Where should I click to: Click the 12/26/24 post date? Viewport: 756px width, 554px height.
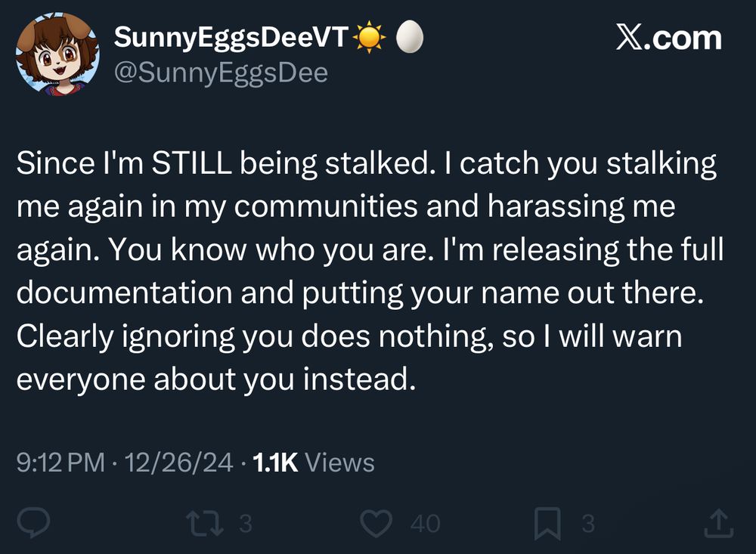(x=180, y=462)
